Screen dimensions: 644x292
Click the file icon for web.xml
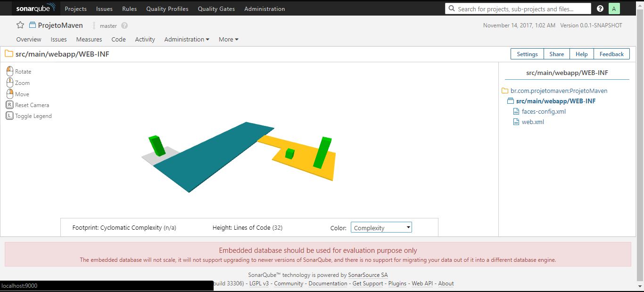coord(516,122)
